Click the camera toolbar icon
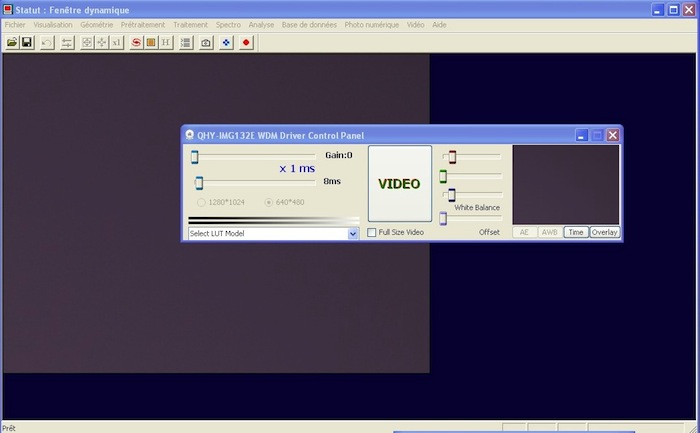 [x=206, y=42]
